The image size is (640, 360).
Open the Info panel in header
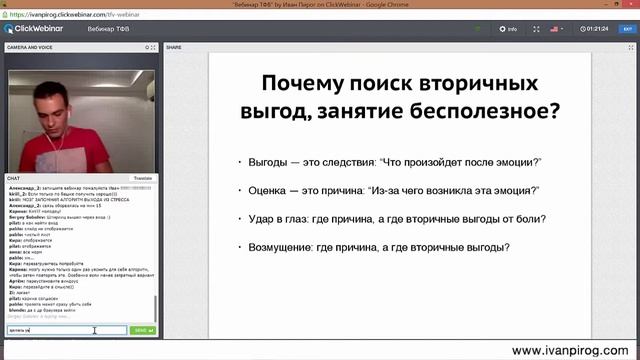coord(508,29)
